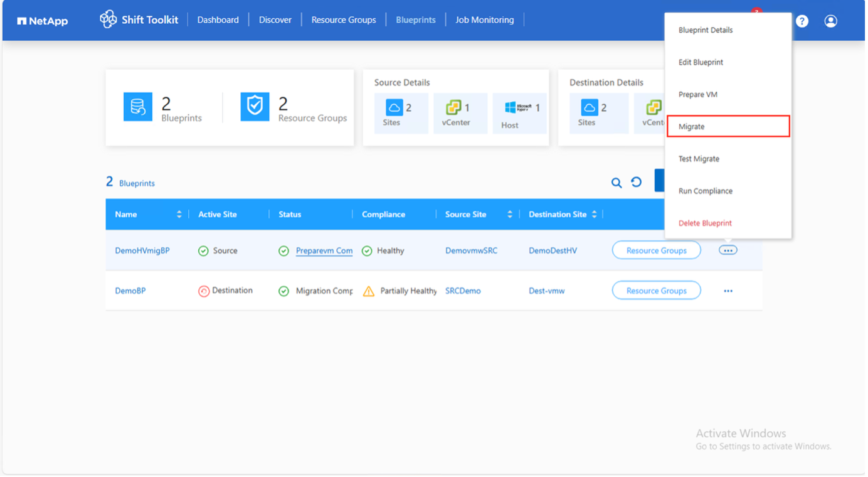This screenshot has height=477, width=868.
Task: Select Delete Blueprint menu option
Action: [705, 223]
